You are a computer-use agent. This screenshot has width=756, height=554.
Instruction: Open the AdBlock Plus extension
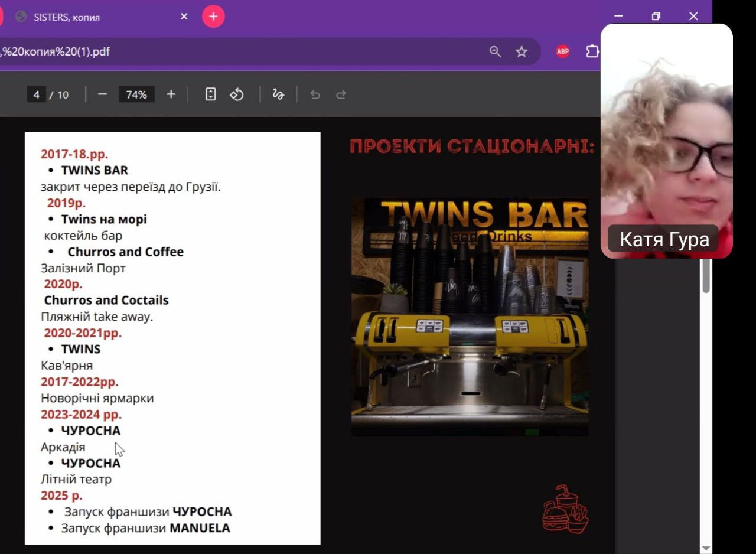[x=562, y=52]
